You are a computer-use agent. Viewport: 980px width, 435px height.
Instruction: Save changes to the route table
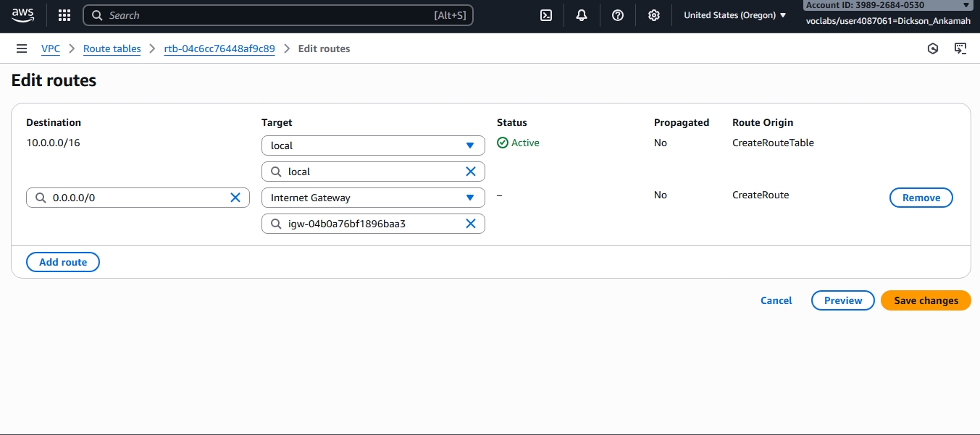coord(925,300)
